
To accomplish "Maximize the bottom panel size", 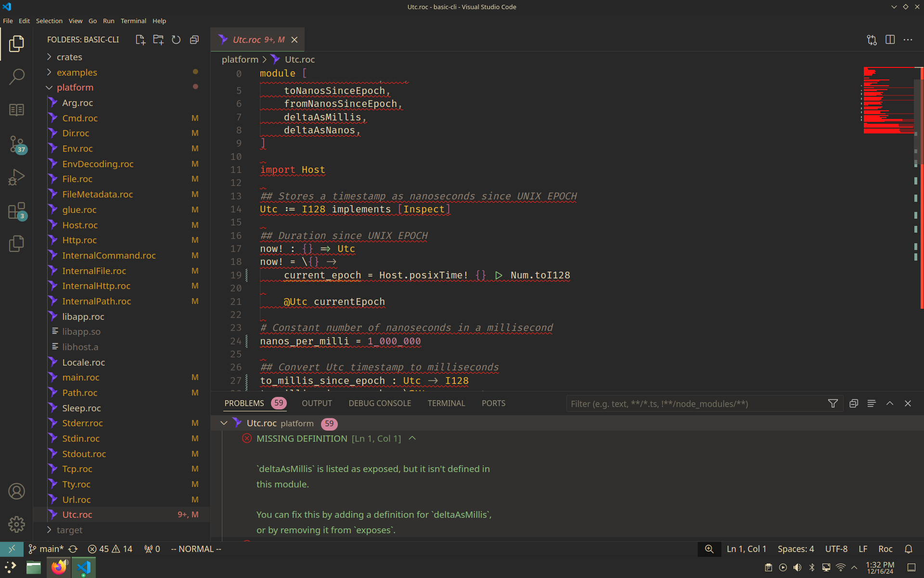I will point(890,403).
